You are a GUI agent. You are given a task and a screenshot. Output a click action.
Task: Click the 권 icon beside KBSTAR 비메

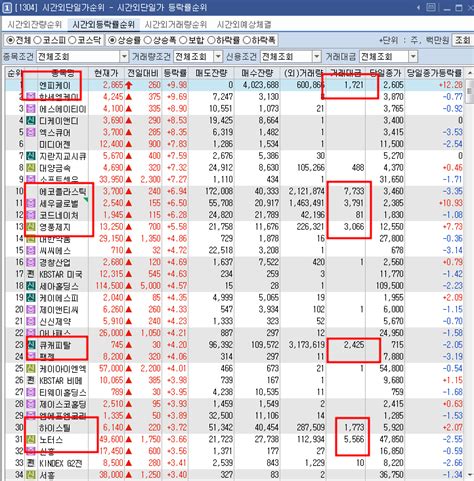[31, 380]
